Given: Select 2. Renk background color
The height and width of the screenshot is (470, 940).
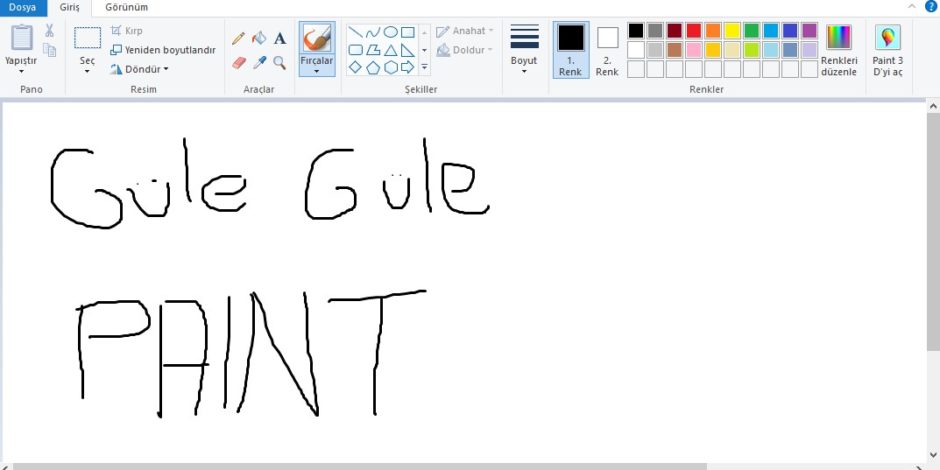Looking at the screenshot, I should click(x=607, y=50).
